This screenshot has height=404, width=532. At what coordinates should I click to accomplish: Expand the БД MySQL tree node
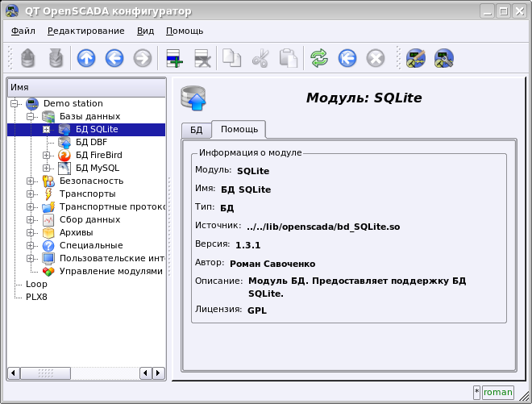tap(46, 168)
